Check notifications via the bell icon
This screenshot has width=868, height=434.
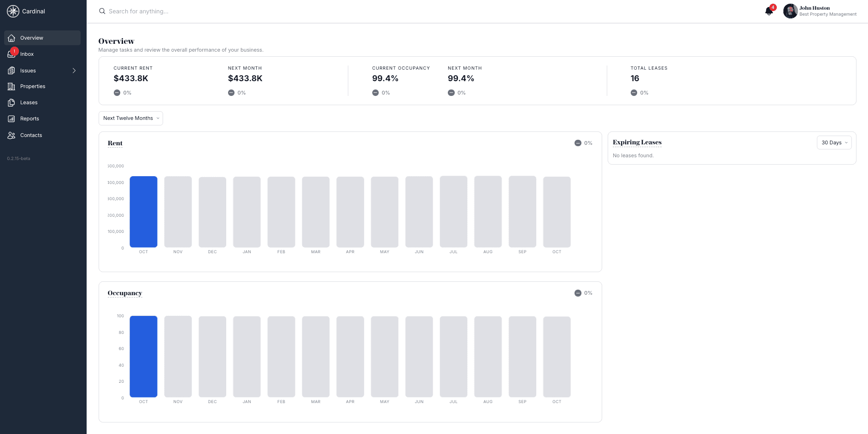click(x=768, y=11)
